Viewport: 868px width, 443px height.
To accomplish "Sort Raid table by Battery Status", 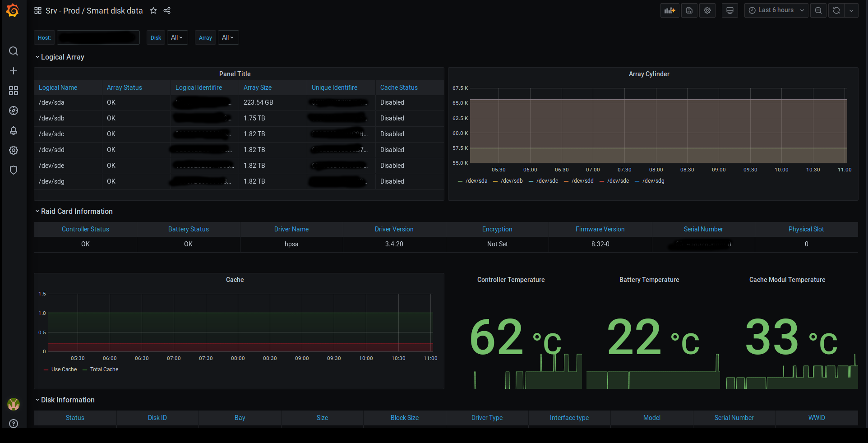I will tap(188, 229).
